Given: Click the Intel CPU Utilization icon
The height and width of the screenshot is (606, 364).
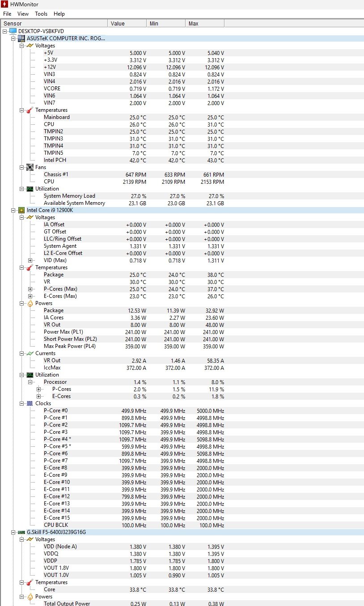Looking at the screenshot, I should [30, 374].
